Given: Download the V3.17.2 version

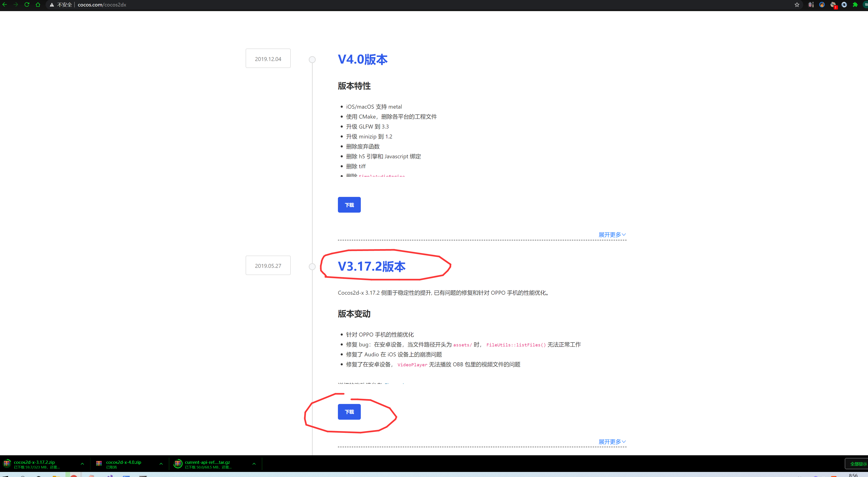Looking at the screenshot, I should coord(349,412).
